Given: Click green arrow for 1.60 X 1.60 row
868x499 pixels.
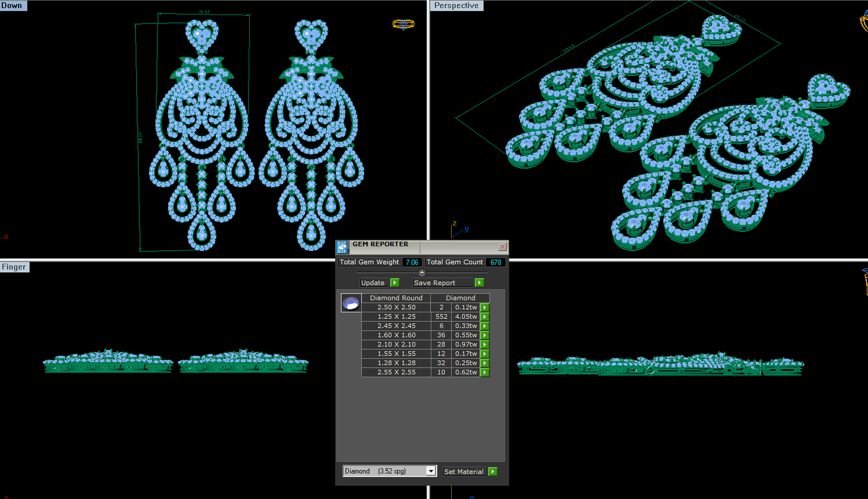Looking at the screenshot, I should click(484, 335).
